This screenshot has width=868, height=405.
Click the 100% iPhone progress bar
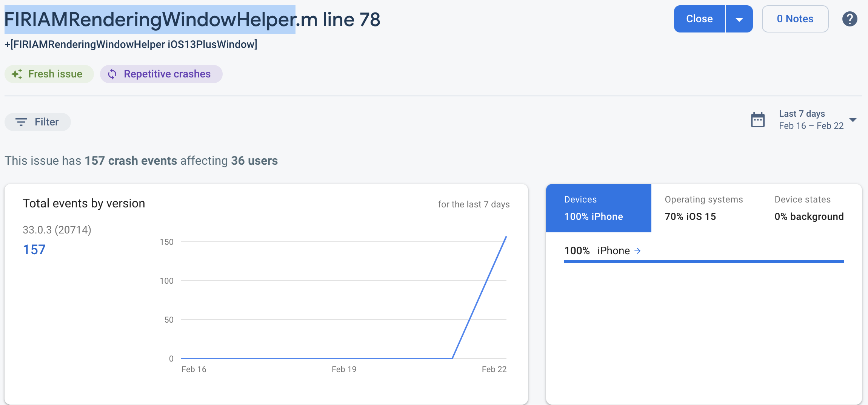click(x=703, y=261)
